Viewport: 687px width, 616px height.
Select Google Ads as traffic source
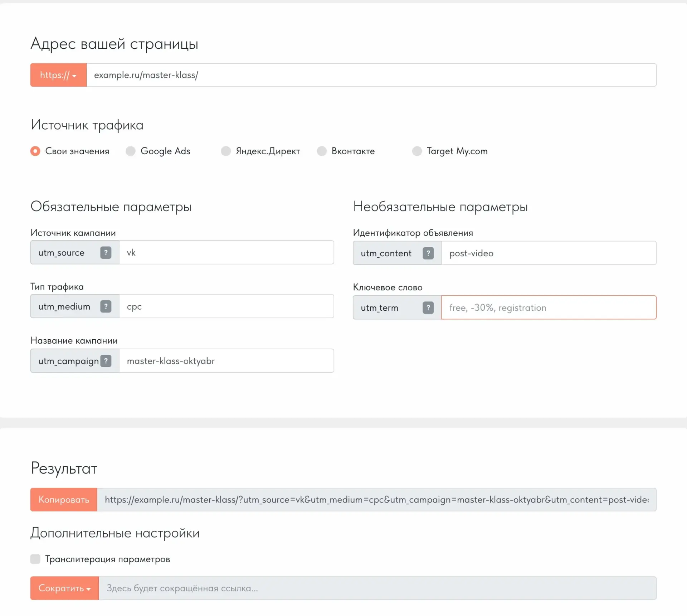click(x=131, y=151)
